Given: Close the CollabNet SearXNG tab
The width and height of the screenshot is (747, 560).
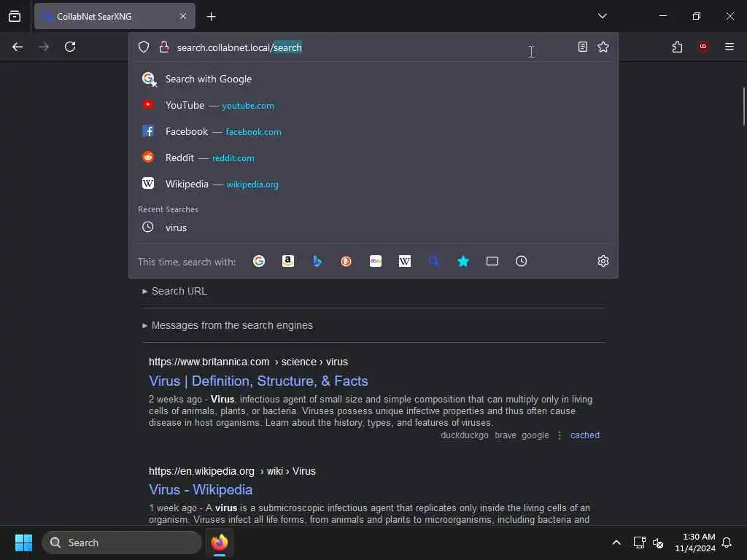Looking at the screenshot, I should pyautogui.click(x=183, y=16).
